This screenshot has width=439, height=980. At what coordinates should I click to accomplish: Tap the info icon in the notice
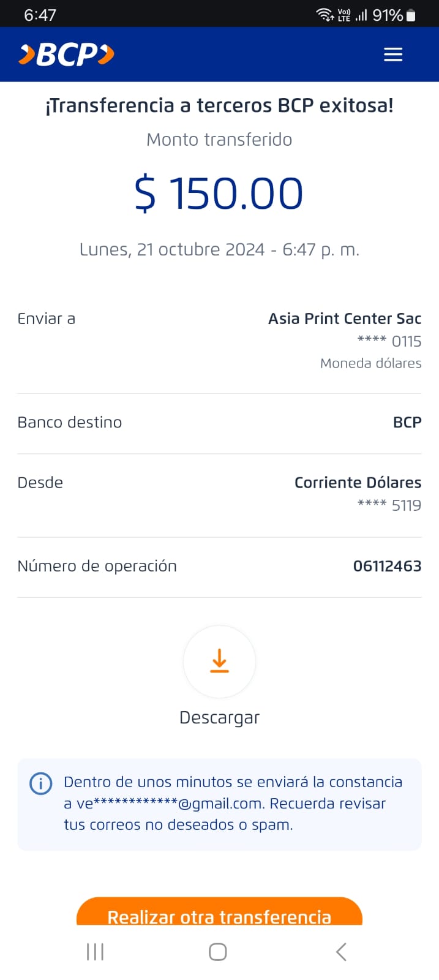(x=41, y=783)
